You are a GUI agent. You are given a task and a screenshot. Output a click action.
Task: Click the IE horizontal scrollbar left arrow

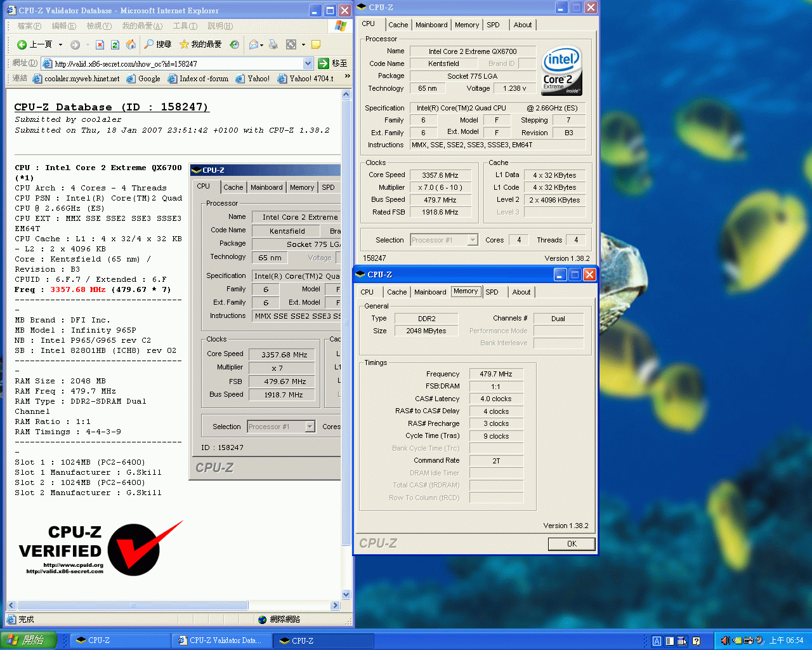point(11,606)
